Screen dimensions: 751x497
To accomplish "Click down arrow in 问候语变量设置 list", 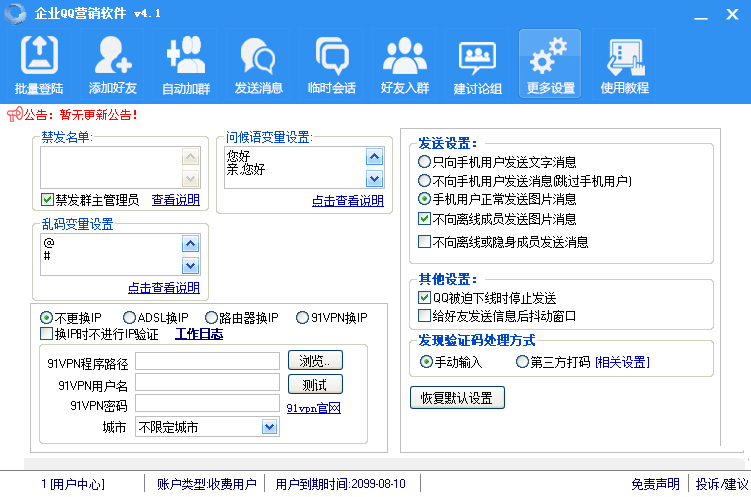I will click(x=375, y=179).
